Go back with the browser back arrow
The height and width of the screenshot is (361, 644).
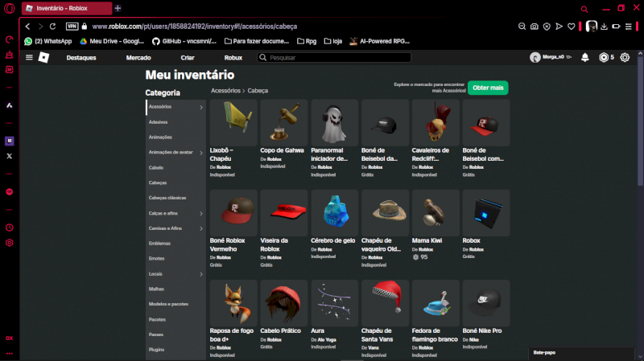(x=27, y=27)
